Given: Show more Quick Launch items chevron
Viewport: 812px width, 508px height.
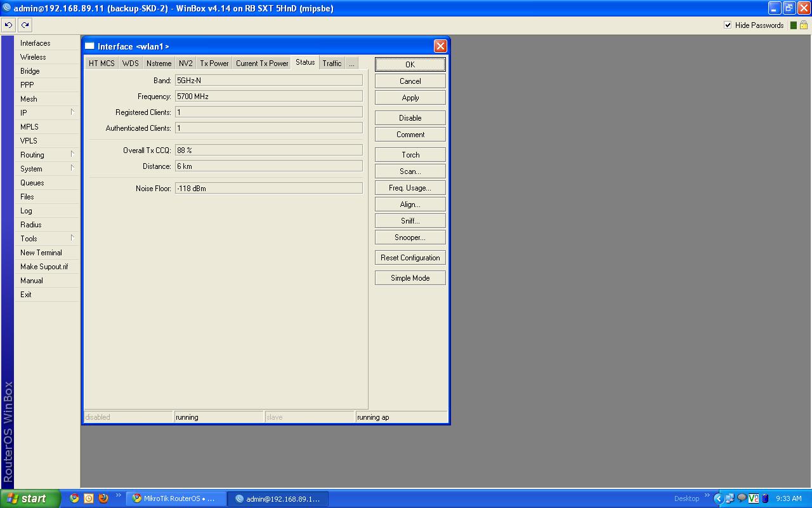Looking at the screenshot, I should click(119, 496).
